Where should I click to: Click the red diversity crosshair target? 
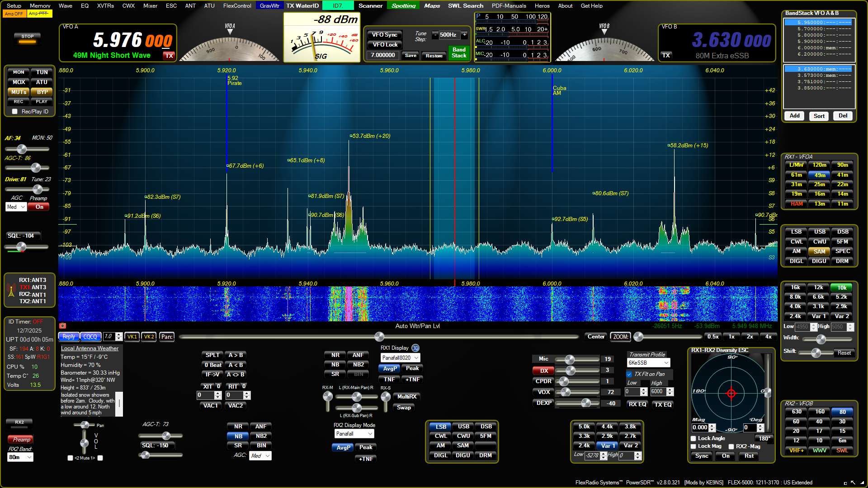click(731, 394)
